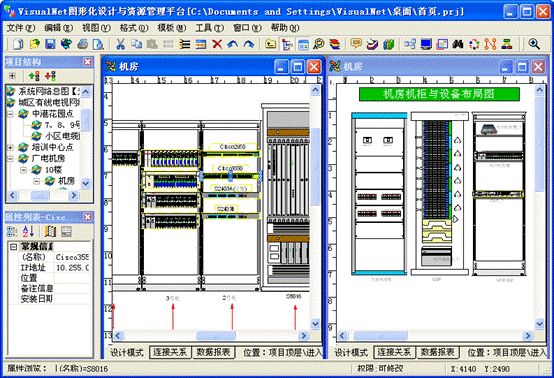554x378 pixels.
Task: Expand the 培训中心点 tree node
Action: (10, 147)
